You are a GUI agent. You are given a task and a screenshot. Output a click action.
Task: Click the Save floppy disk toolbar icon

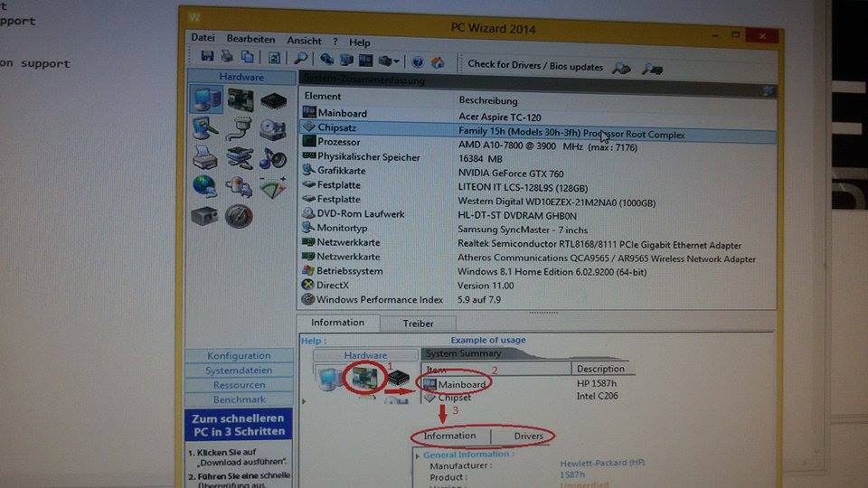207,56
